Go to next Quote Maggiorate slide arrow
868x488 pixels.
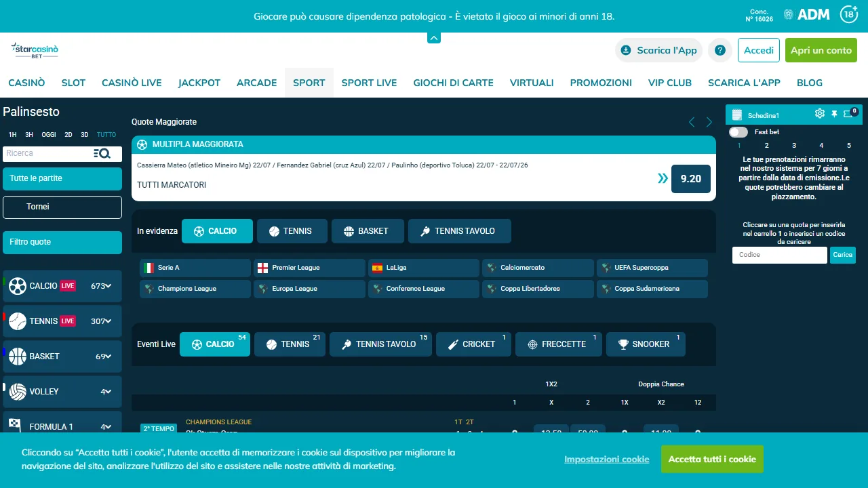(709, 122)
